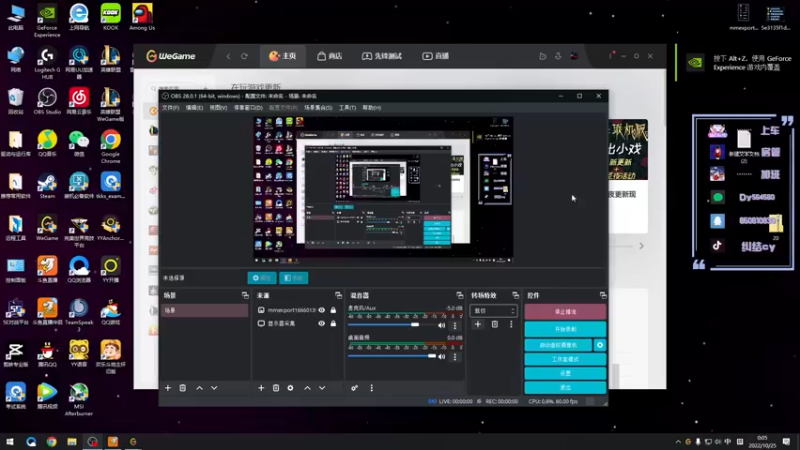Pop out the Sources dock with its float icon

[338, 295]
